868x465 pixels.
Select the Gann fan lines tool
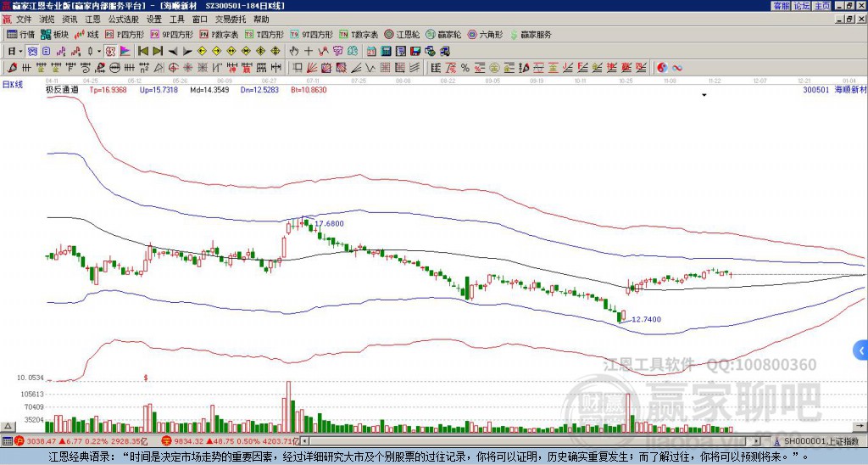point(312,68)
